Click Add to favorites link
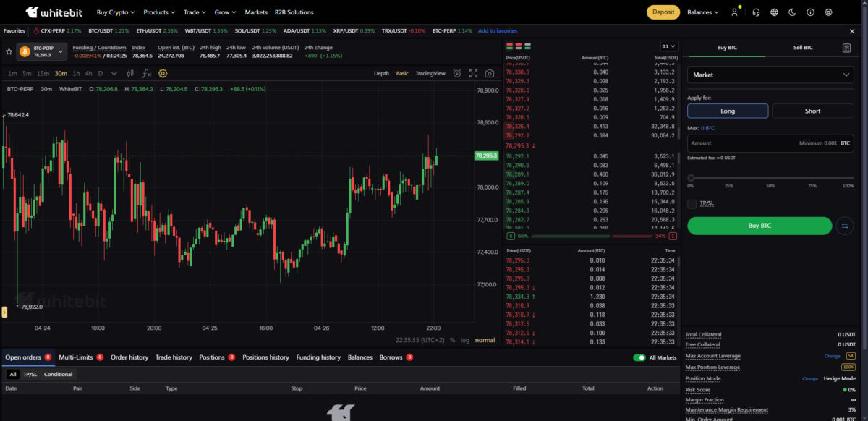Viewport: 868px width, 421px height. coord(498,30)
